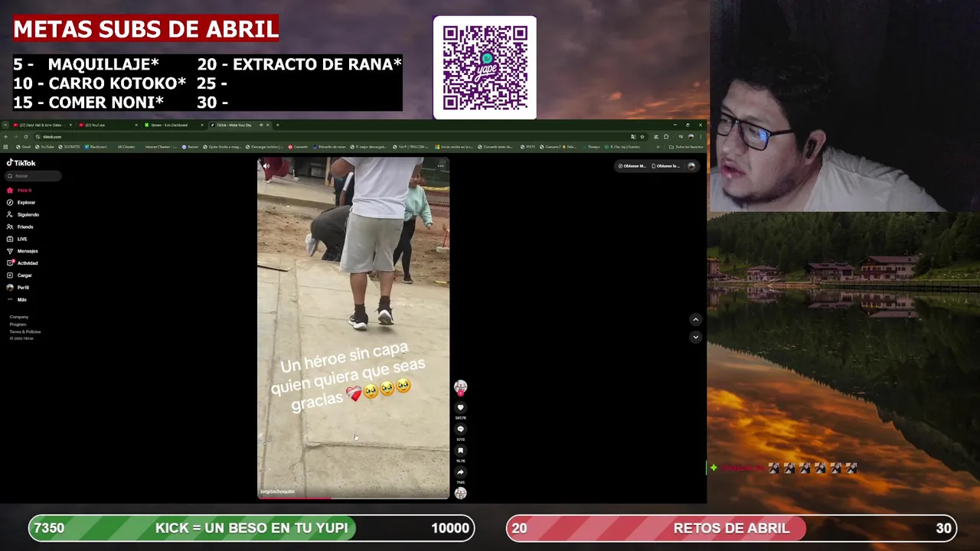This screenshot has height=551, width=980.
Task: Click the Yape QR code
Action: click(x=485, y=67)
